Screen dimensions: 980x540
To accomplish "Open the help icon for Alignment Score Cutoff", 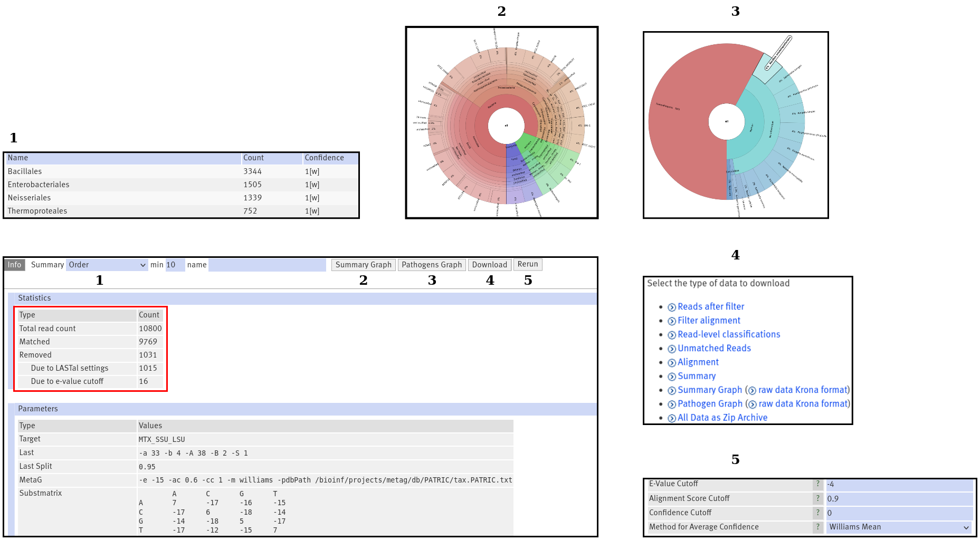I will pos(818,498).
